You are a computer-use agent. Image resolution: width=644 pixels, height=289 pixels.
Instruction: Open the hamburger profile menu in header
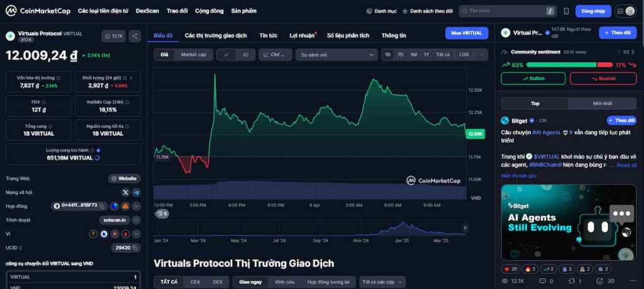tap(625, 11)
